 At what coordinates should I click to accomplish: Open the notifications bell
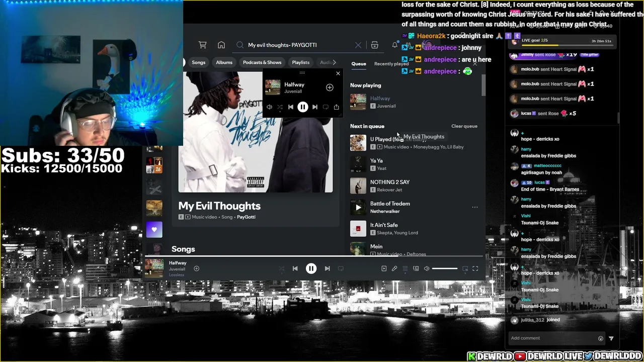coord(394,45)
